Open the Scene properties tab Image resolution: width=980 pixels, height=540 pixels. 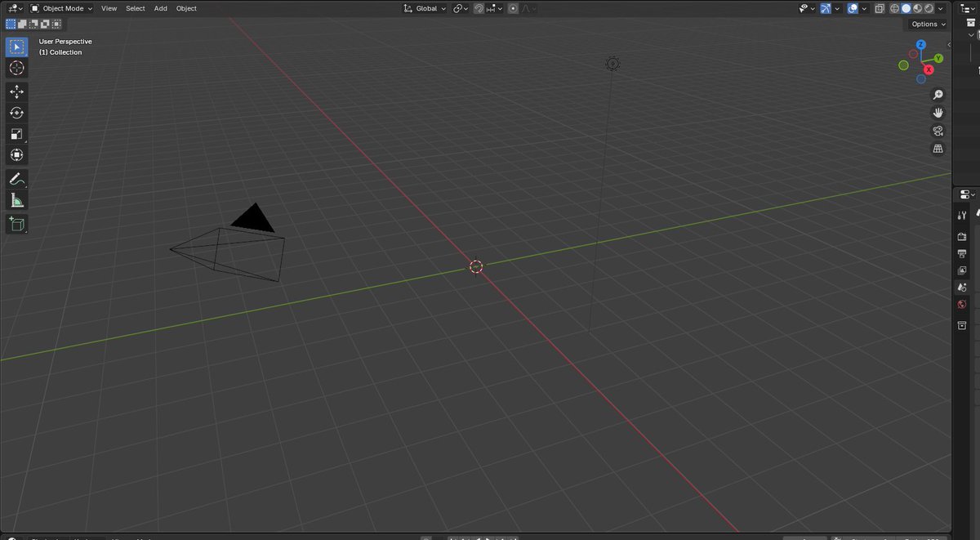[x=962, y=288]
